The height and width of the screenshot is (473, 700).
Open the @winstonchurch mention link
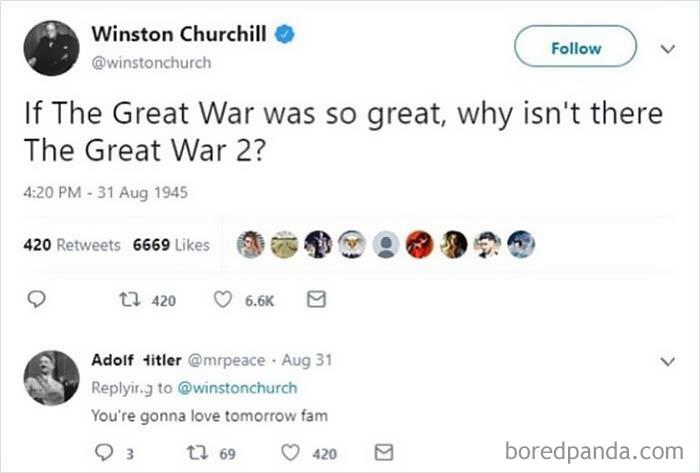click(x=237, y=388)
